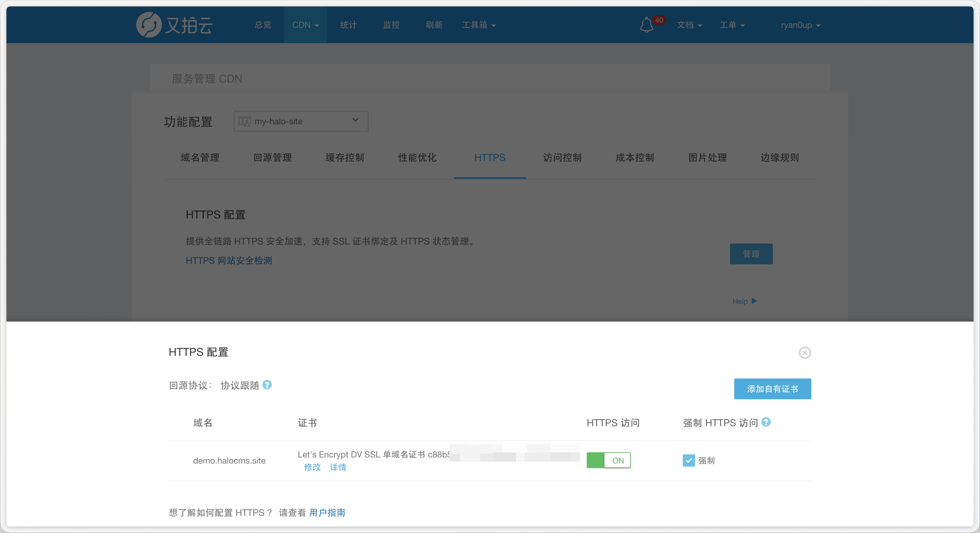Click help icon beside 强制 HTTPS 访问
Screen dimensions: 980x533
click(x=766, y=422)
